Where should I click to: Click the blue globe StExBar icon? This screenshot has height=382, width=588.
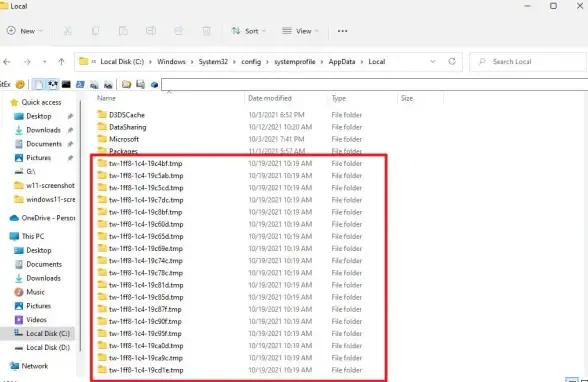pos(154,85)
